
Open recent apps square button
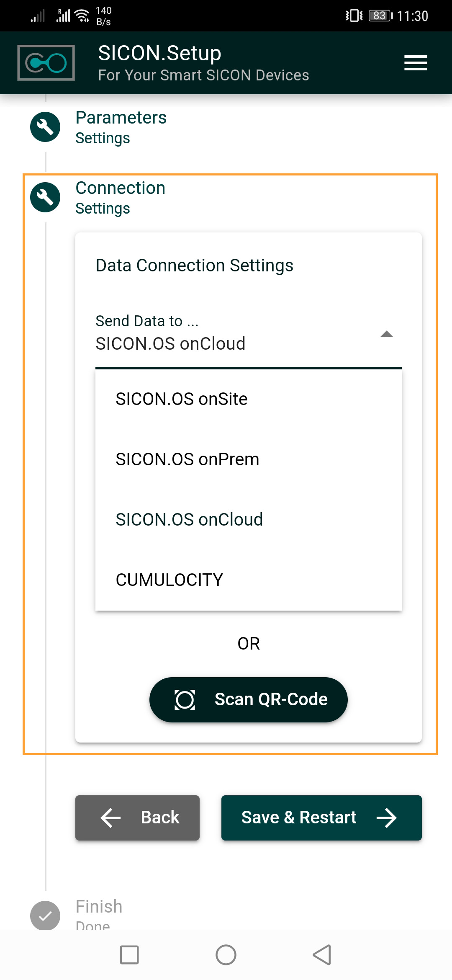(x=129, y=955)
